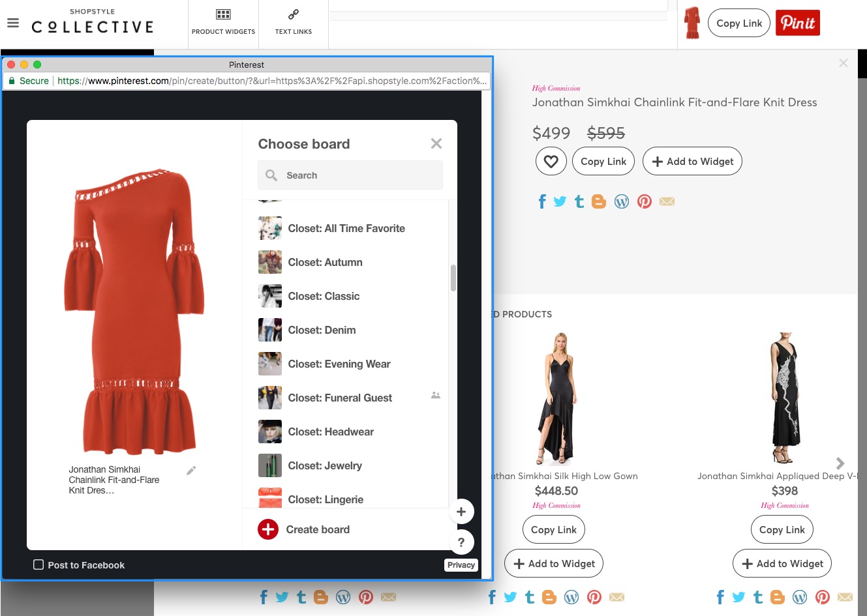Open Text Links from the toolbar

click(x=294, y=22)
